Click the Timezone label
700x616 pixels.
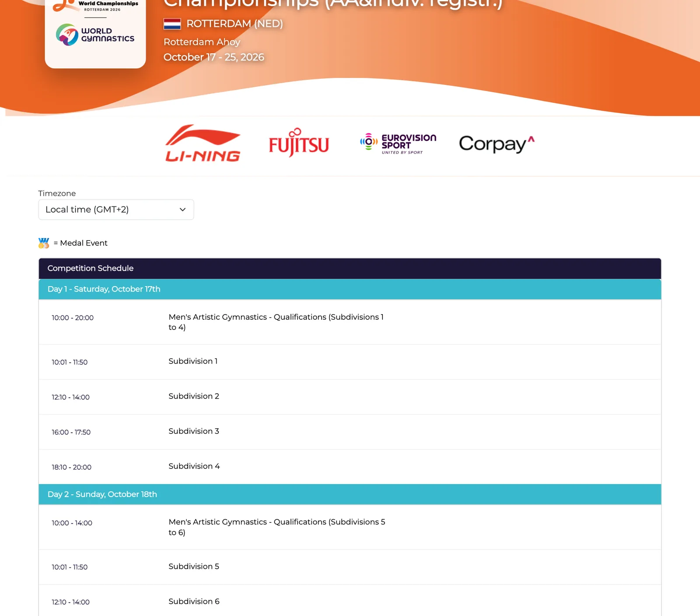[57, 193]
